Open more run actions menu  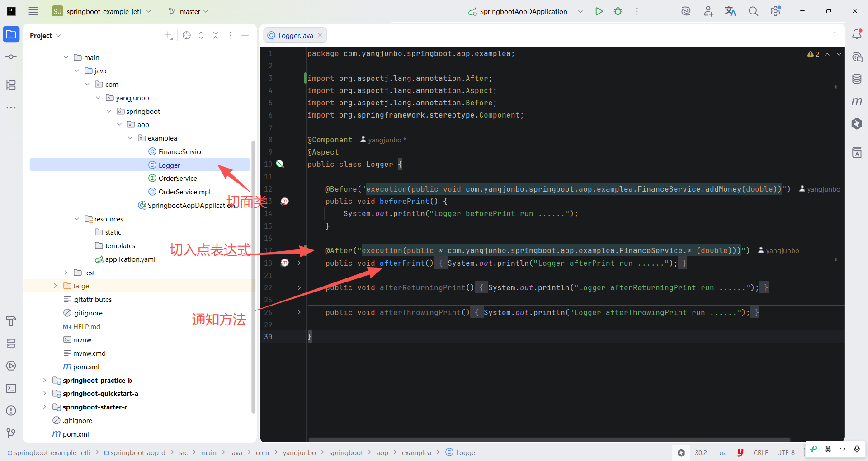(x=637, y=11)
